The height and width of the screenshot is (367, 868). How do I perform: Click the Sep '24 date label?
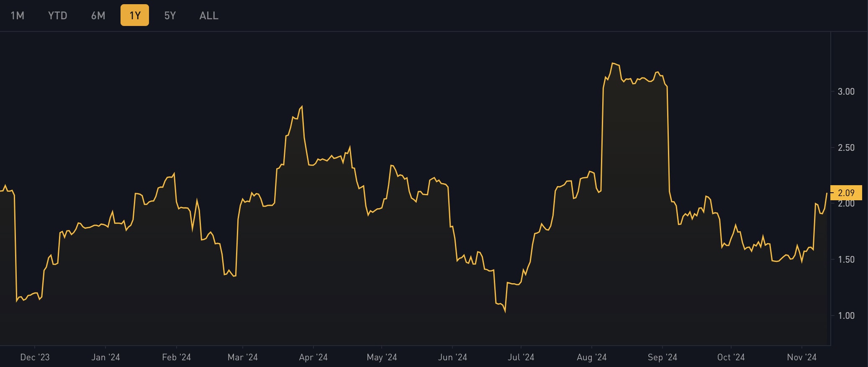pos(662,357)
